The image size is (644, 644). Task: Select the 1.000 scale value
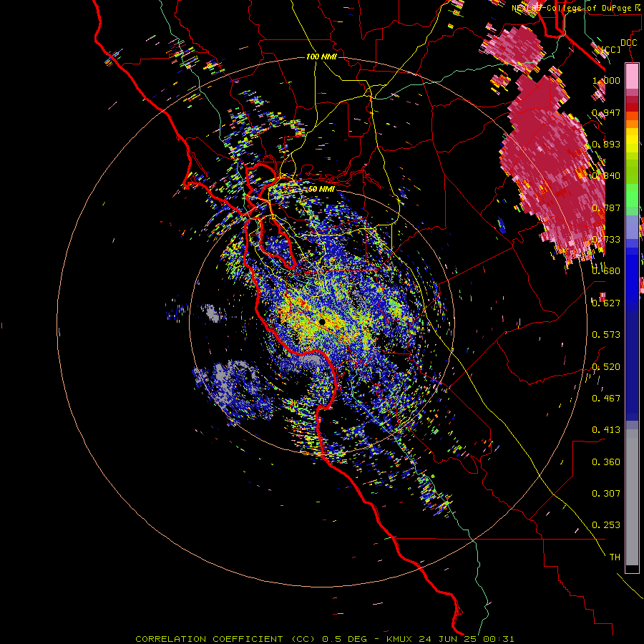coord(606,80)
